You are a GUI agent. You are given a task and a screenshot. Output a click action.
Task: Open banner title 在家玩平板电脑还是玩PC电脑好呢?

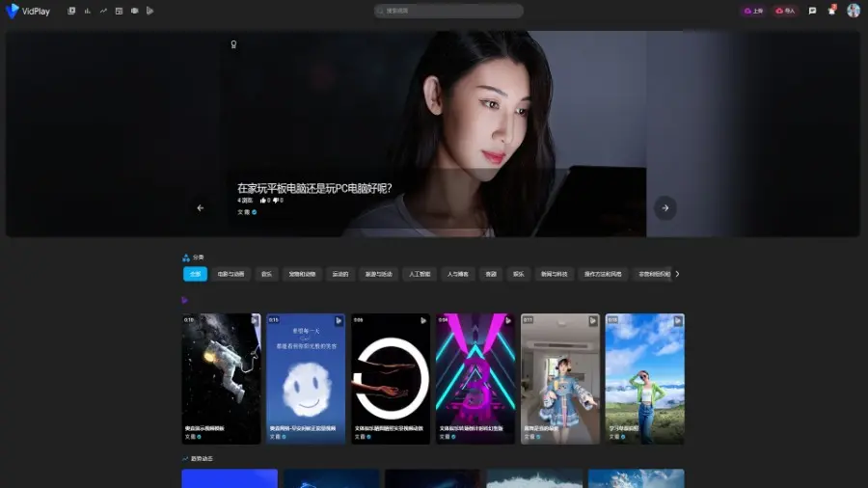[x=314, y=188]
